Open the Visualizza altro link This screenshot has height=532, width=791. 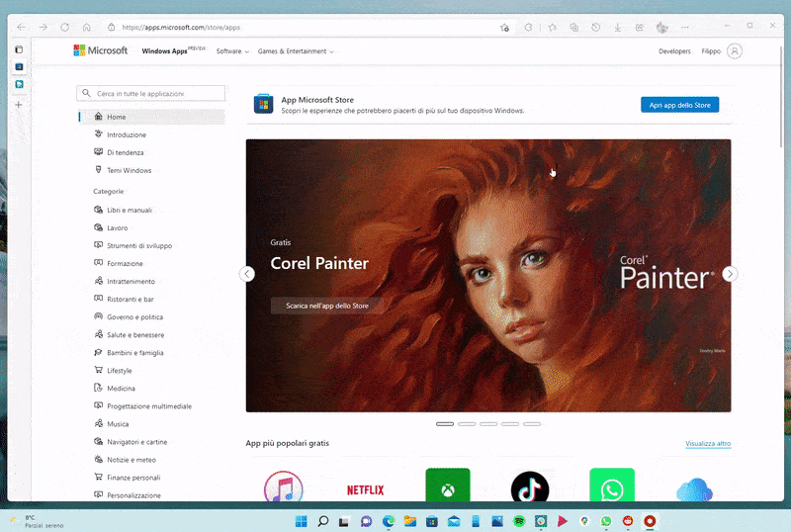(x=708, y=444)
